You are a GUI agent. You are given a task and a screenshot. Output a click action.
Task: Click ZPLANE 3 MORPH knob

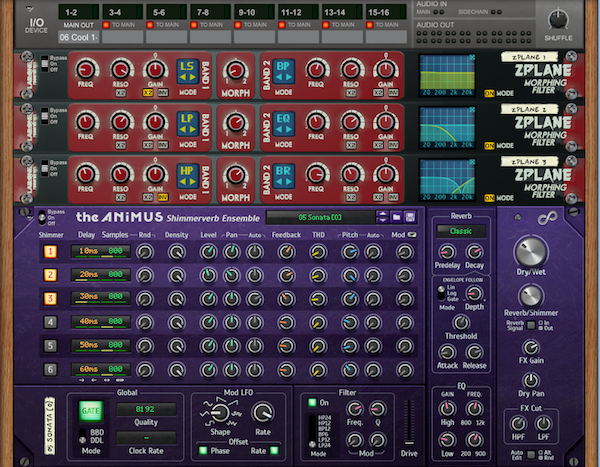[x=235, y=175]
